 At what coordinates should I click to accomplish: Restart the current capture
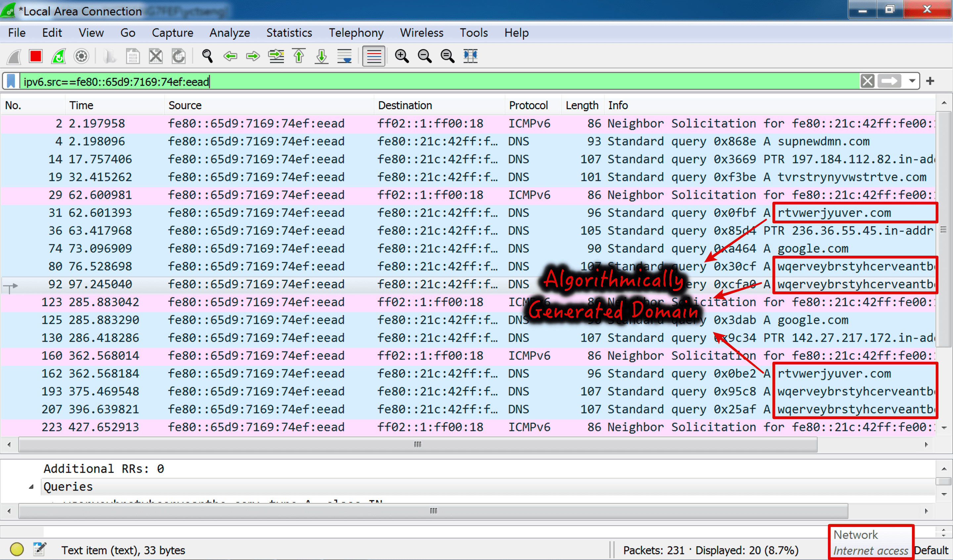pos(58,56)
